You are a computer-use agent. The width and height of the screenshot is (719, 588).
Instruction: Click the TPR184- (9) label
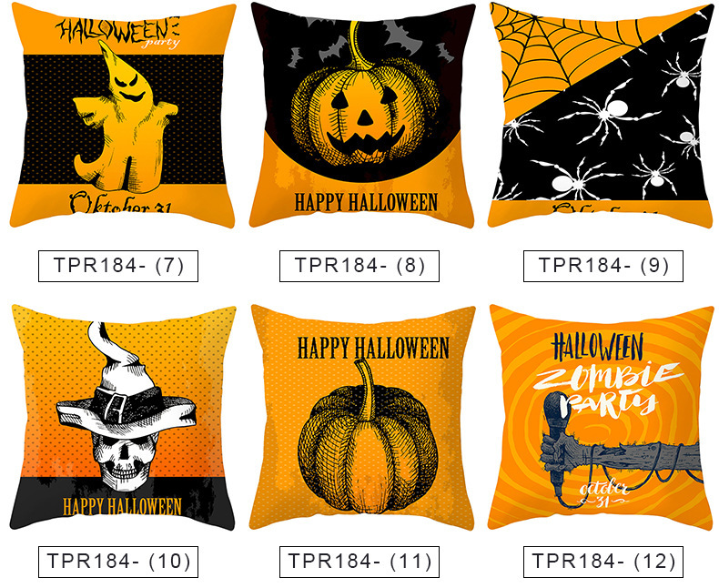click(603, 266)
